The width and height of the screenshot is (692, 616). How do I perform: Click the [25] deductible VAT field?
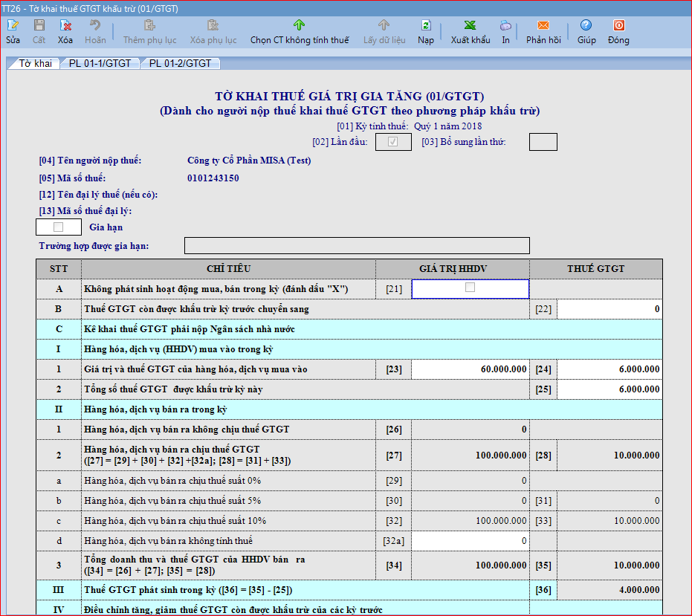609,389
